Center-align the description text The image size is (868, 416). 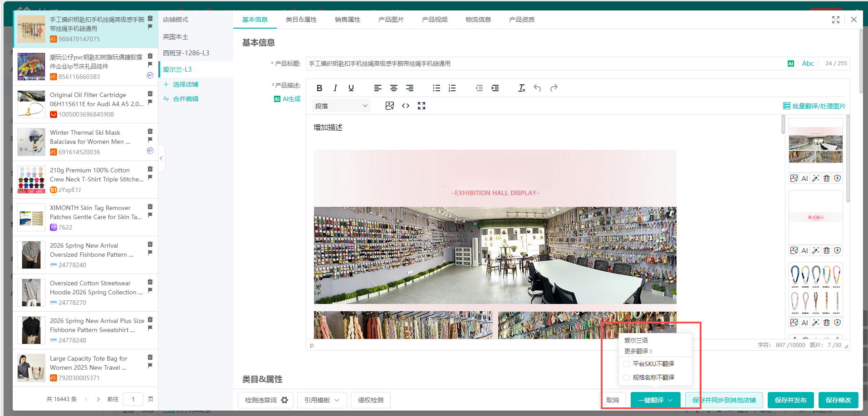click(393, 88)
